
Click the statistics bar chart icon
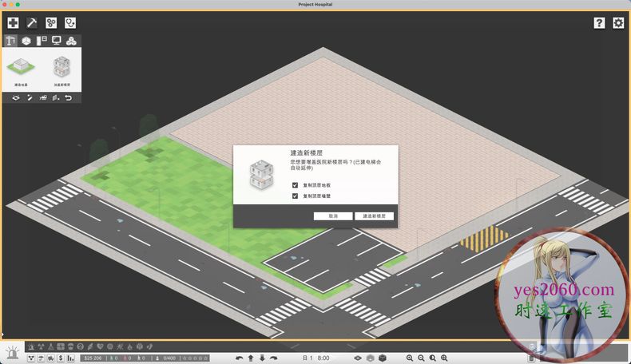[x=71, y=358]
